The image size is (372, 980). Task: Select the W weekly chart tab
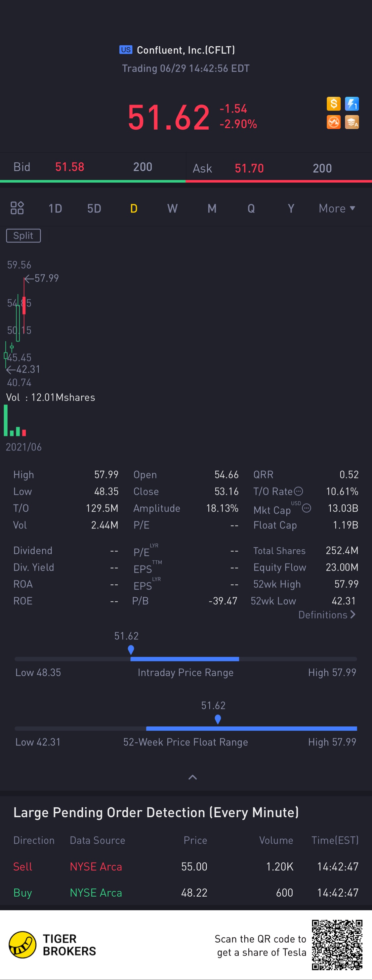(x=172, y=208)
